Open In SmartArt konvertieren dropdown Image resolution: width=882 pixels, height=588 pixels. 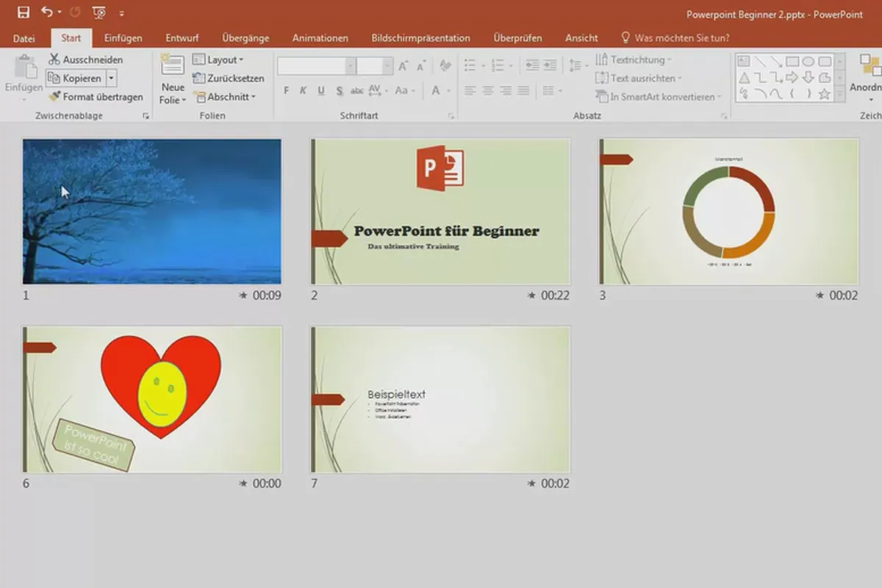(x=659, y=96)
